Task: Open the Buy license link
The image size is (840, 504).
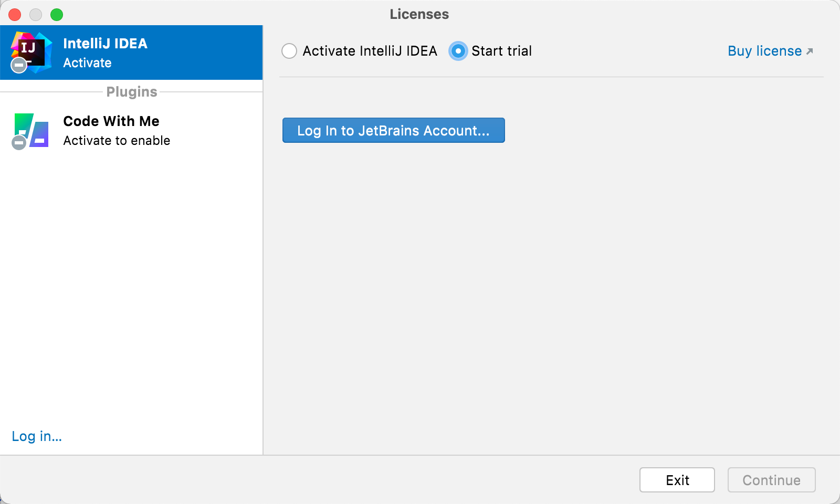Action: click(x=764, y=51)
